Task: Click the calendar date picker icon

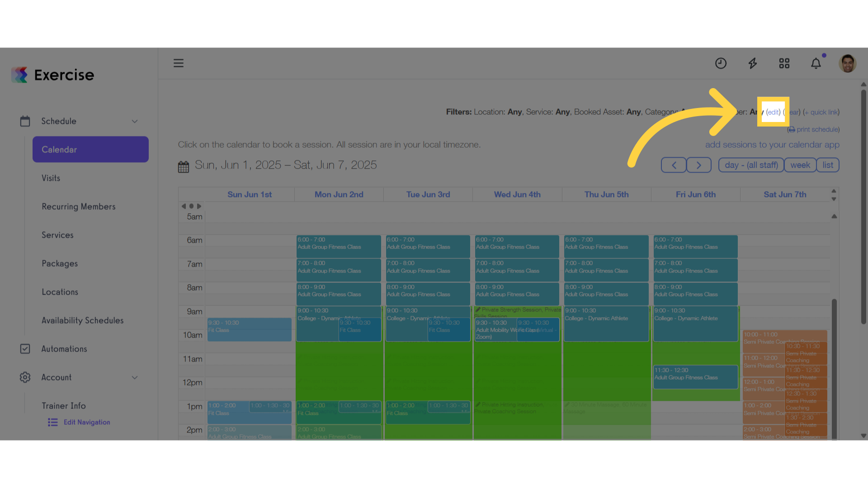Action: 184,167
